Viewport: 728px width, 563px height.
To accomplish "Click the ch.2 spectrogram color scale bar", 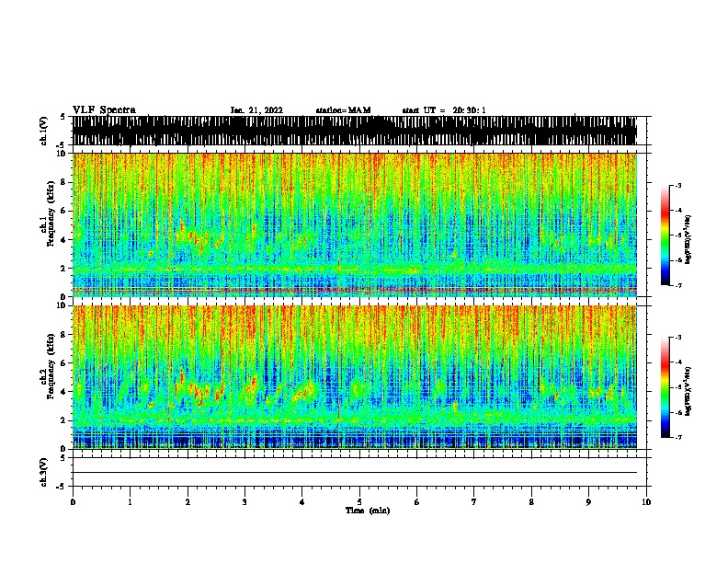I will (665, 387).
